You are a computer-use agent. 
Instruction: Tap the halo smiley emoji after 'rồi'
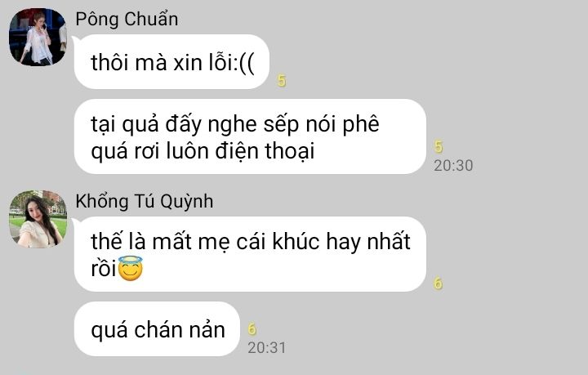130,268
